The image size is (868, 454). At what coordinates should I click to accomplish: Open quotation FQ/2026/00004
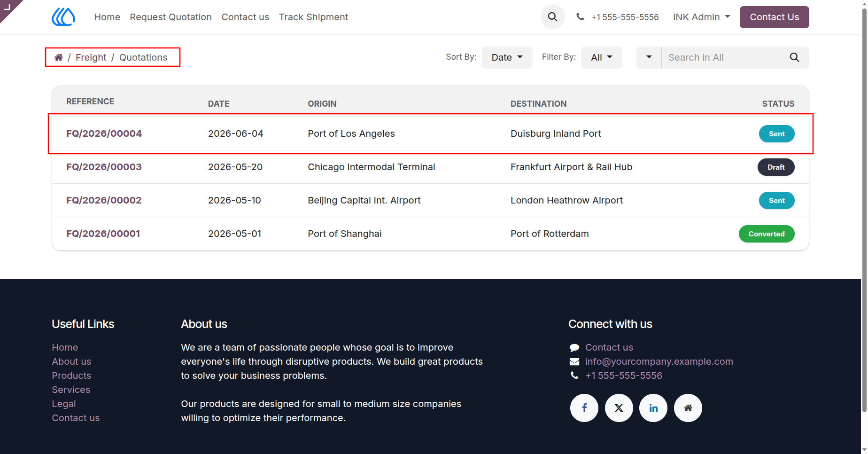tap(104, 133)
